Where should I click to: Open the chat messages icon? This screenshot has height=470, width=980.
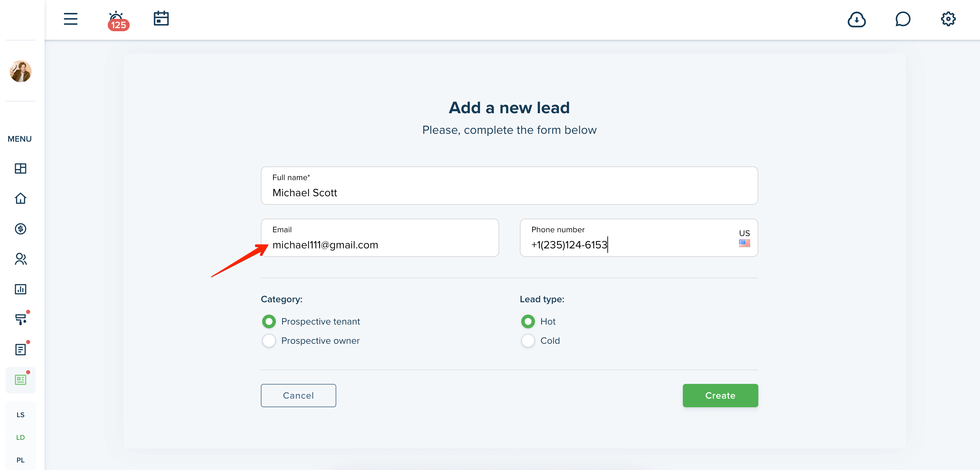click(902, 19)
